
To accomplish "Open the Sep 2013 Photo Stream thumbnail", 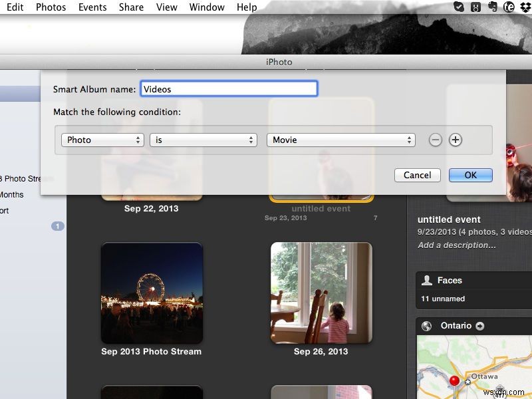I will [x=152, y=293].
